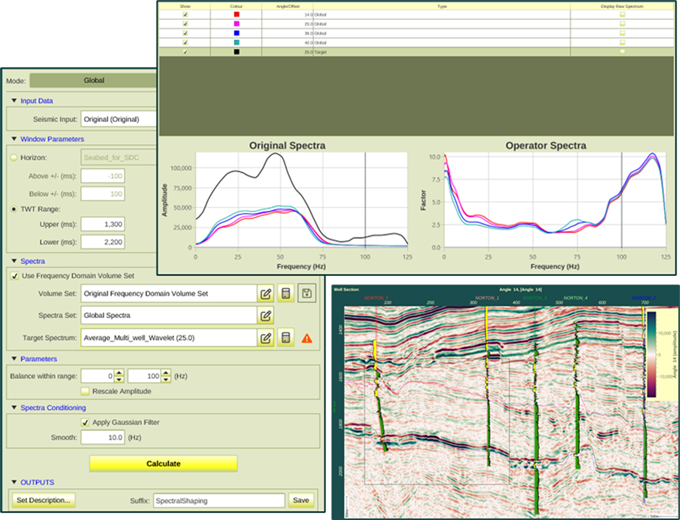Click the Set Description button
This screenshot has height=520, width=680.
click(x=44, y=500)
